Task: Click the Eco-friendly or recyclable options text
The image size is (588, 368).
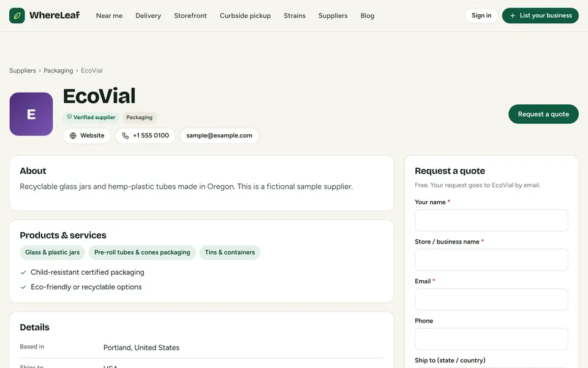Action: point(86,287)
